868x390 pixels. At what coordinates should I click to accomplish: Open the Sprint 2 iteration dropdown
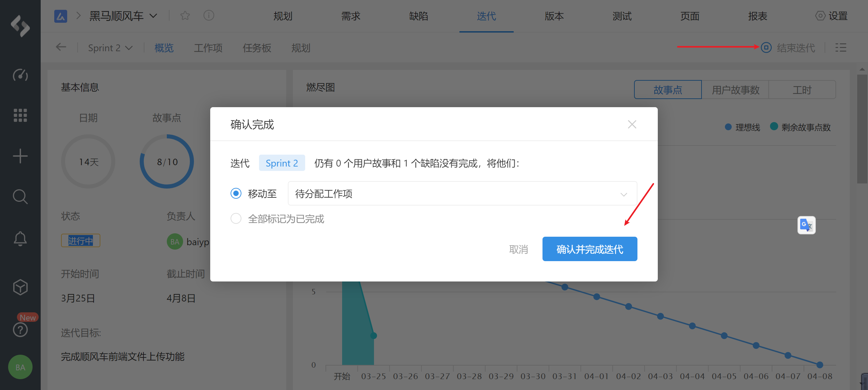coord(110,48)
